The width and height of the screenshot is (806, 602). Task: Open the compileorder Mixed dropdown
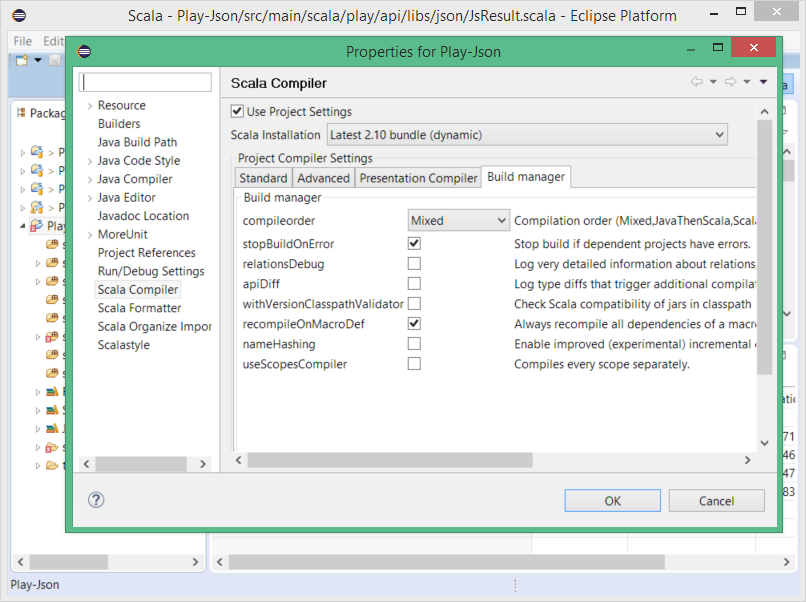tap(459, 220)
